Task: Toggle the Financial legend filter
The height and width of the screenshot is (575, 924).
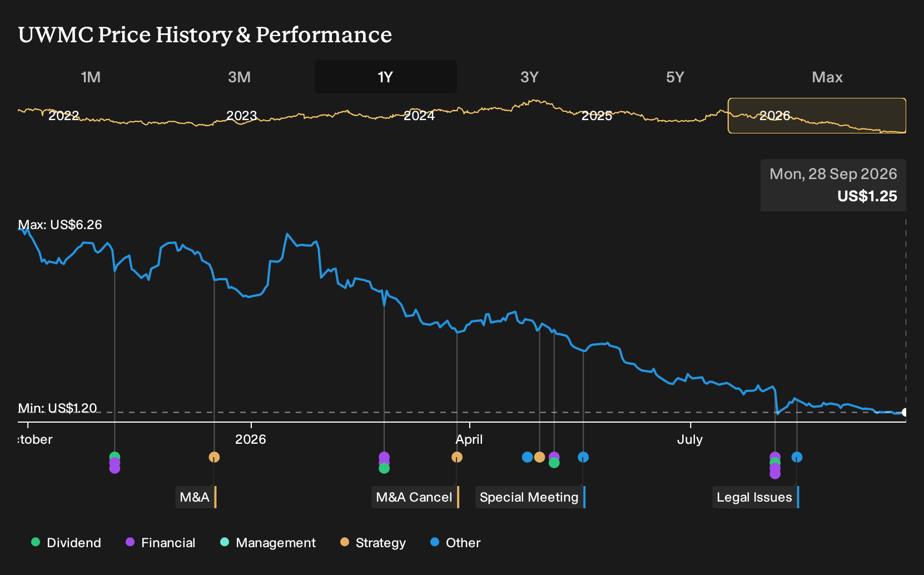Action: point(161,543)
